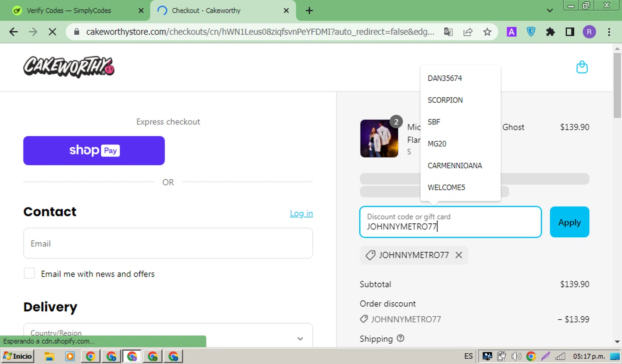Screen dimensions: 622x364
Task: Click the ES language indicator
Action: tap(469, 356)
